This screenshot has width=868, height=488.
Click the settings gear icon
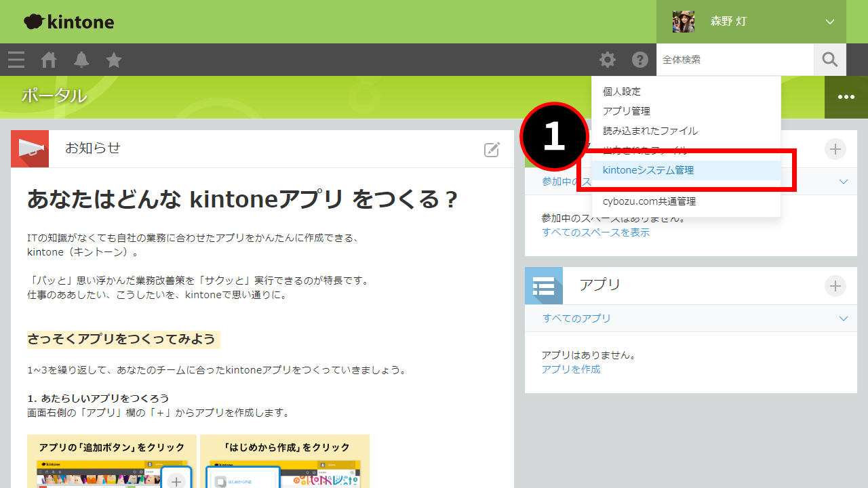608,60
